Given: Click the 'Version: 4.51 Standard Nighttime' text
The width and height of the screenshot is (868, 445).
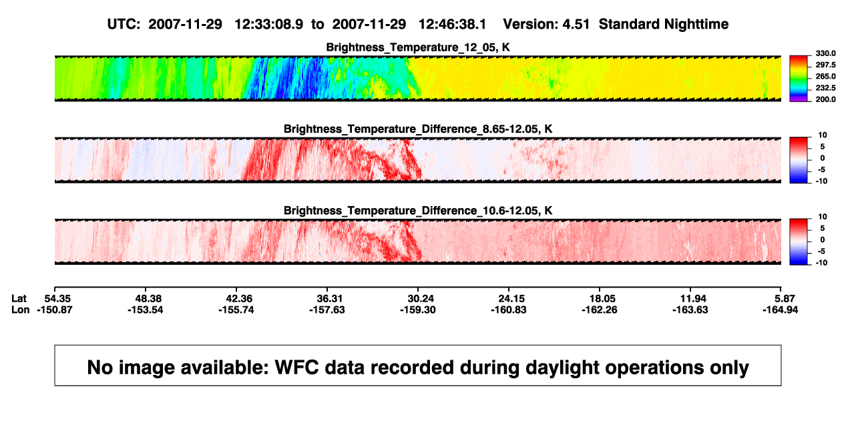Looking at the screenshot, I should (616, 24).
